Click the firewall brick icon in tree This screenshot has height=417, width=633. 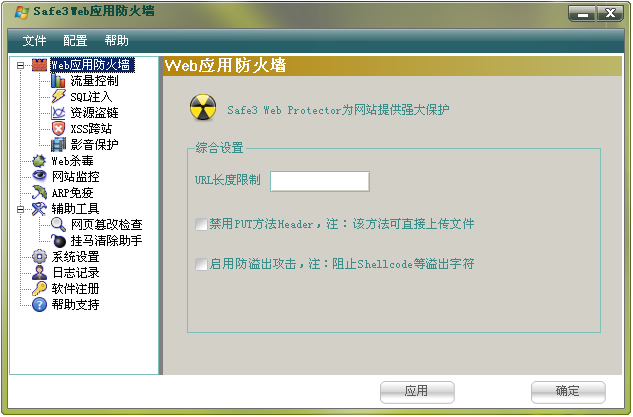pos(39,65)
